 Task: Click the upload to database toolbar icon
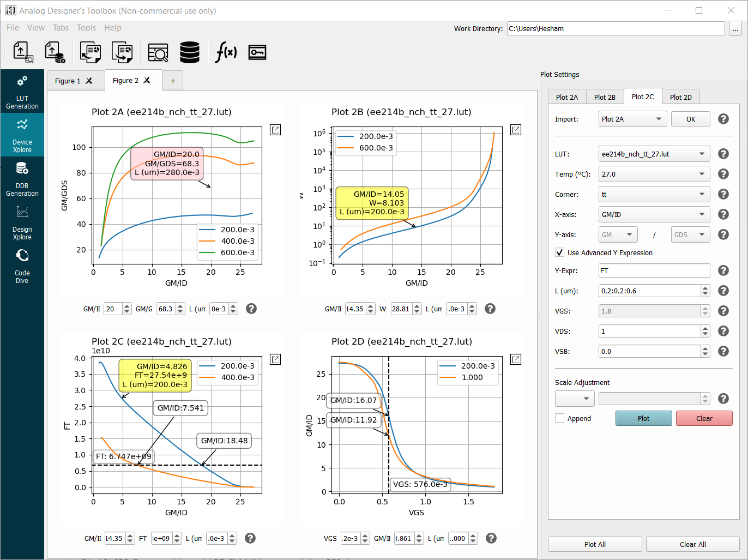click(x=55, y=52)
